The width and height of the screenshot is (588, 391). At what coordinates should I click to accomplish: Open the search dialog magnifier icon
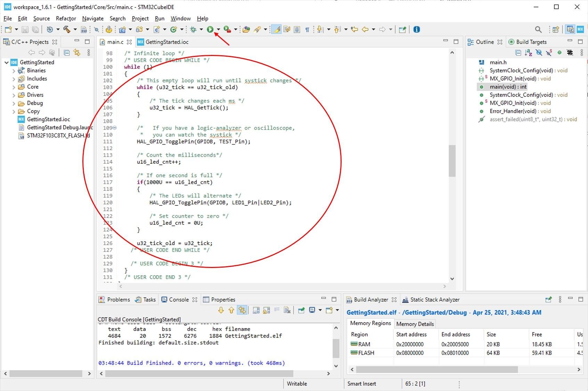coord(538,30)
